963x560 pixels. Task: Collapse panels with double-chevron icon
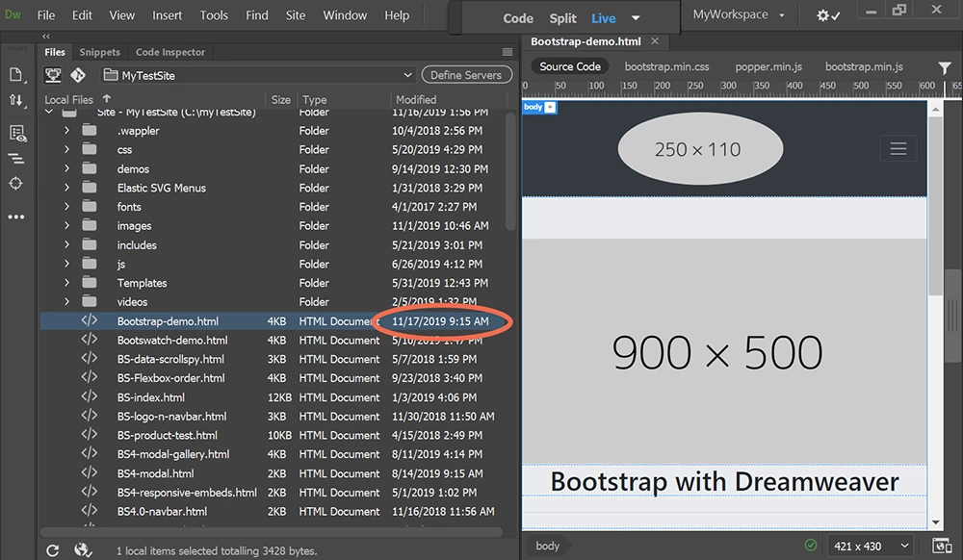tap(46, 37)
